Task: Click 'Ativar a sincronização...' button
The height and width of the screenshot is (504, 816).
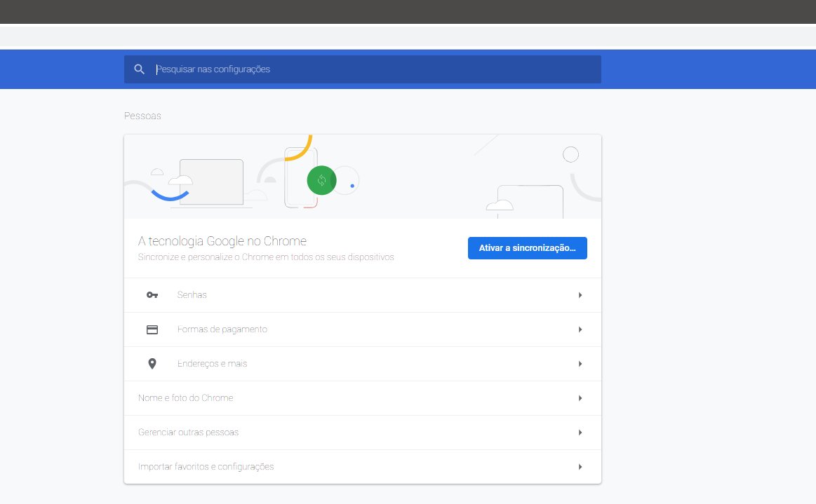Action: coord(527,248)
